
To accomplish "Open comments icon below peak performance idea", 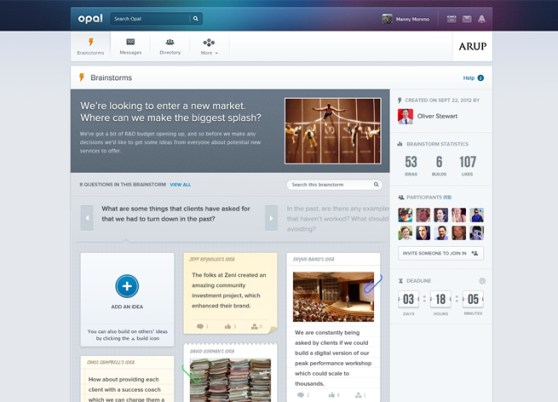I will point(301,395).
